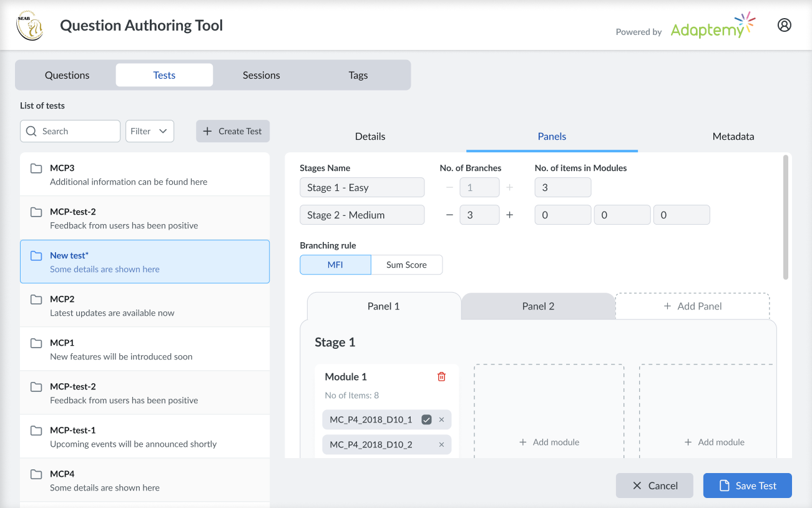Increase Stage 2 branches with plus icon
The height and width of the screenshot is (508, 812).
click(x=509, y=215)
